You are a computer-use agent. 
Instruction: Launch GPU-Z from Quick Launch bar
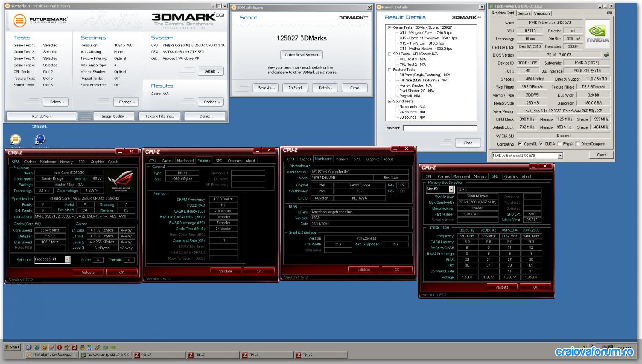pyautogui.click(x=105, y=348)
